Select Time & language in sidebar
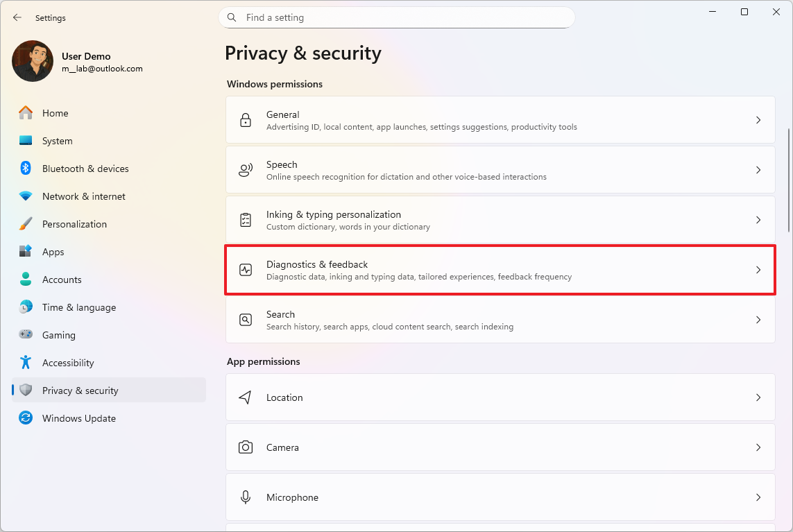793x532 pixels. [78, 307]
